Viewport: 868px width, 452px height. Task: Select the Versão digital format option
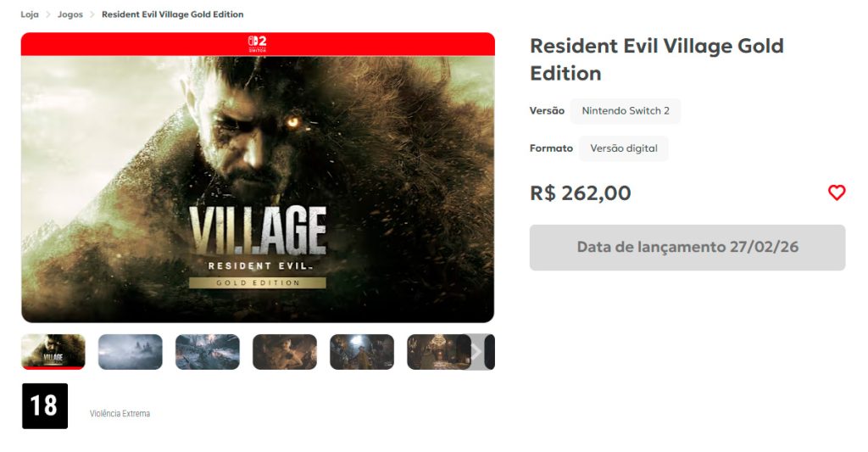624,148
